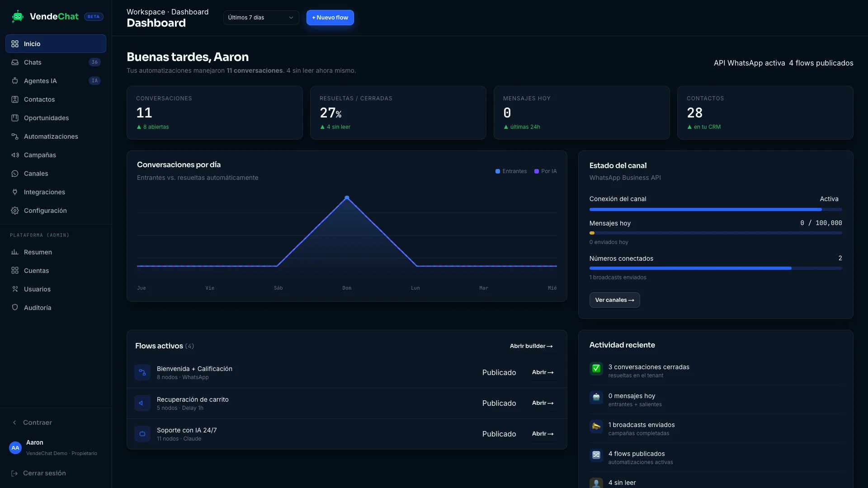Click the "4 flows publicados" header status text
The image size is (868, 488).
click(x=821, y=63)
